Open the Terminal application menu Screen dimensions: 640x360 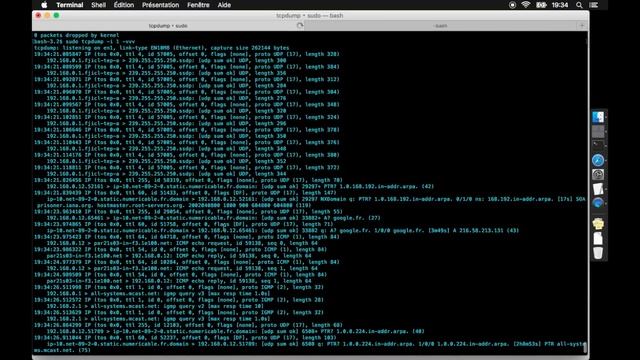click(70, 5)
